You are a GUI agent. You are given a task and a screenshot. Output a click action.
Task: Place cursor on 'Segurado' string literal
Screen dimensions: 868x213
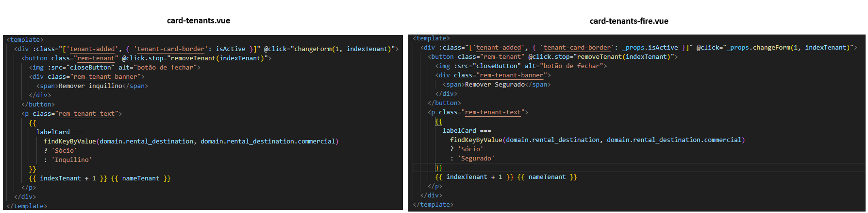pyautogui.click(x=476, y=159)
